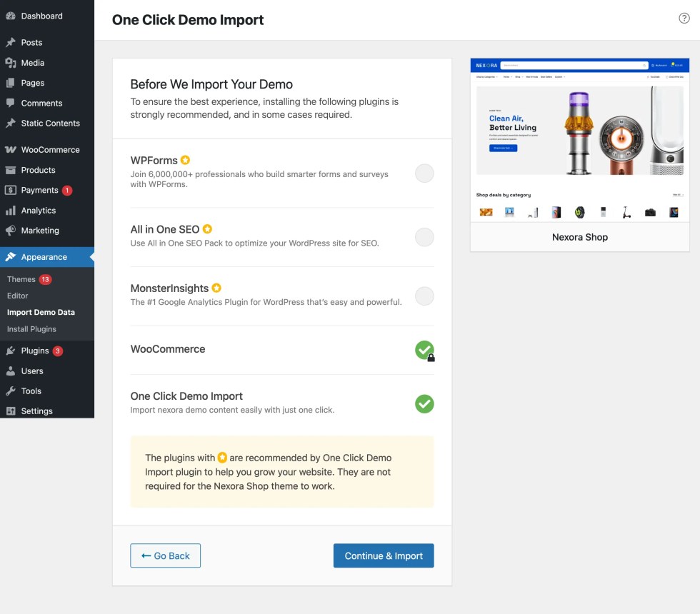Open the Themes submenu item
Screen dimensions: 700x614
coord(21,279)
